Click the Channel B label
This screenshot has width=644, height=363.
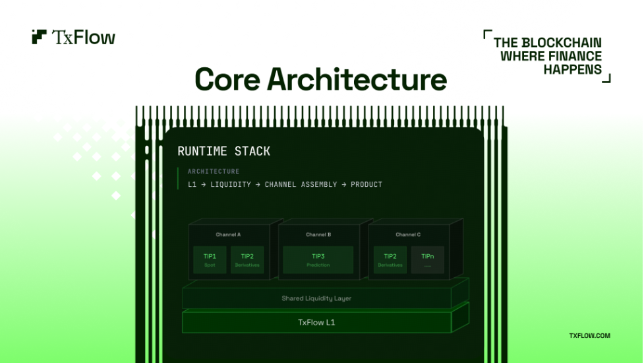[318, 235]
